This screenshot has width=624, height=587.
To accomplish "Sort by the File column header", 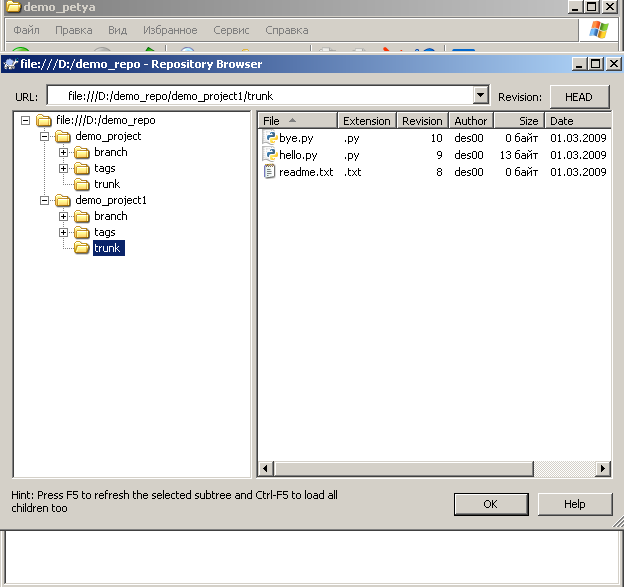I will (298, 121).
